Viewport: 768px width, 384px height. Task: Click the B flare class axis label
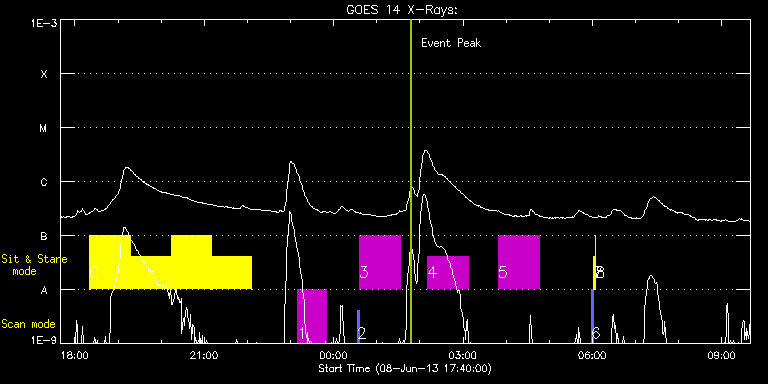click(x=44, y=236)
